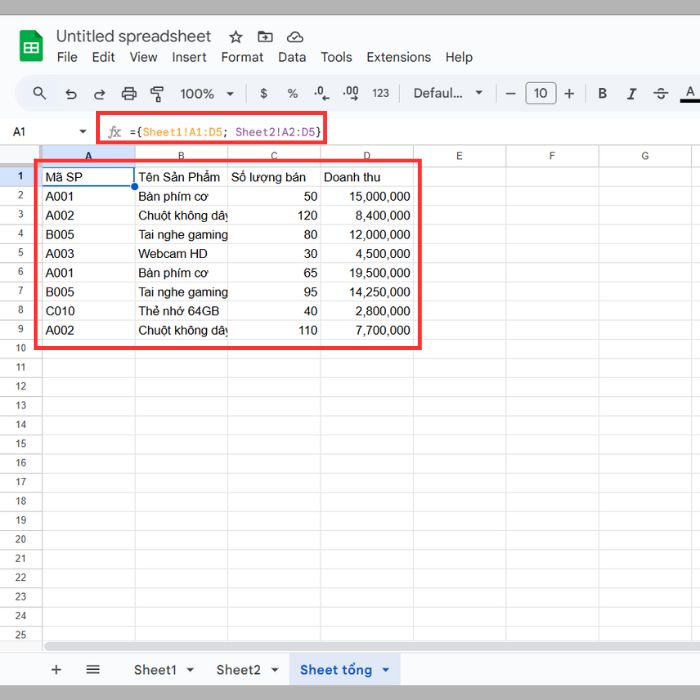Open Sheet2 tab options arrow

point(275,670)
